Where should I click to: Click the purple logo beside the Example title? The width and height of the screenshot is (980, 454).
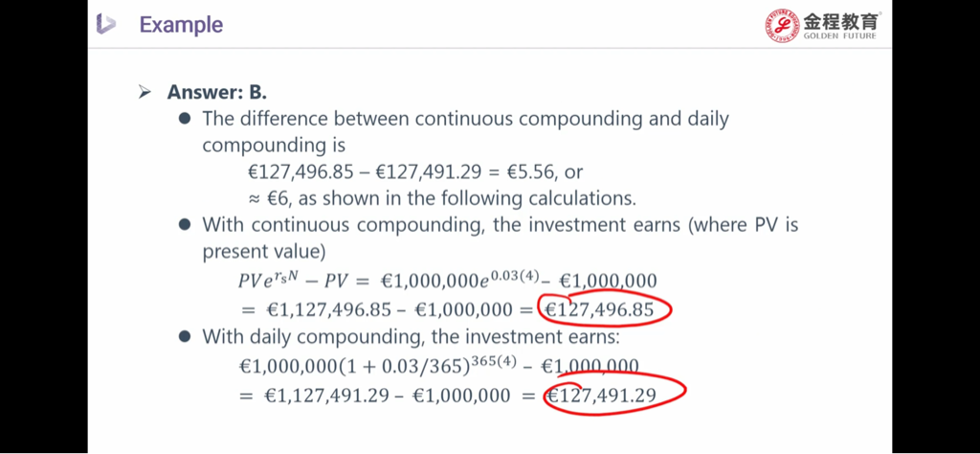(106, 24)
